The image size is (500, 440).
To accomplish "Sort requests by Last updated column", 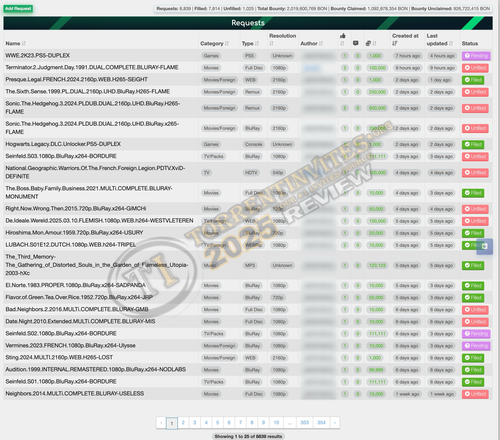I will click(x=440, y=39).
